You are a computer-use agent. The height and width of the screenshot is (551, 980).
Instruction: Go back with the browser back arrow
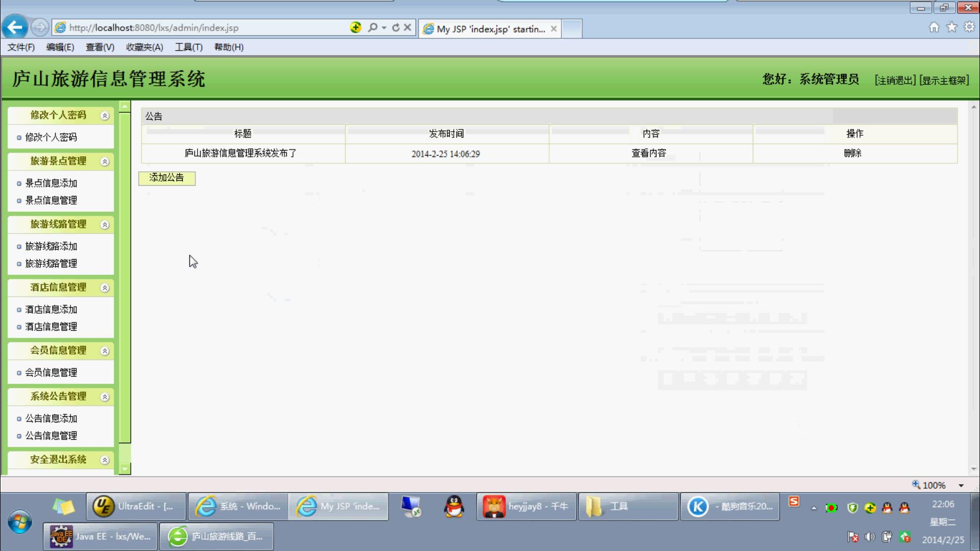pyautogui.click(x=15, y=28)
